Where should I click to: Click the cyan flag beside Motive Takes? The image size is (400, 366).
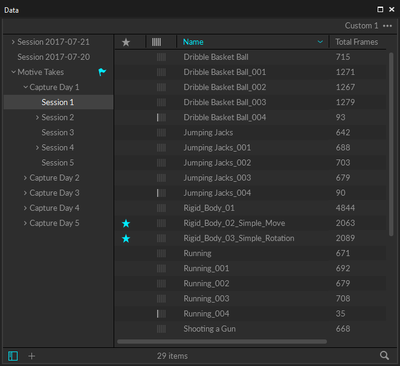[x=102, y=72]
